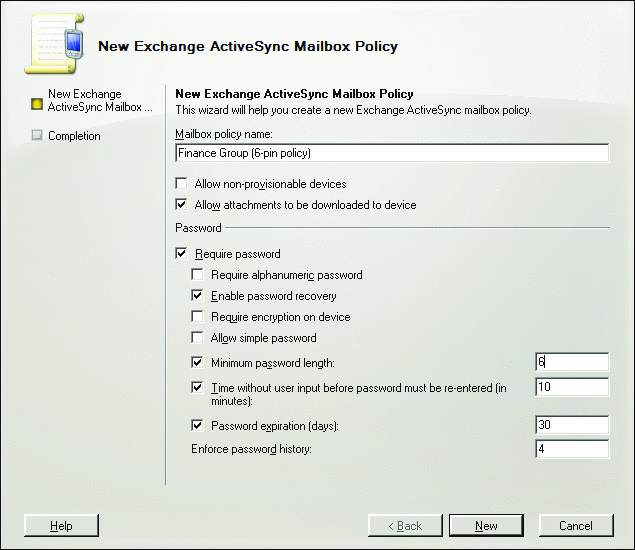Image resolution: width=635 pixels, height=550 pixels.
Task: Select the Completion wizard step
Action: click(74, 136)
